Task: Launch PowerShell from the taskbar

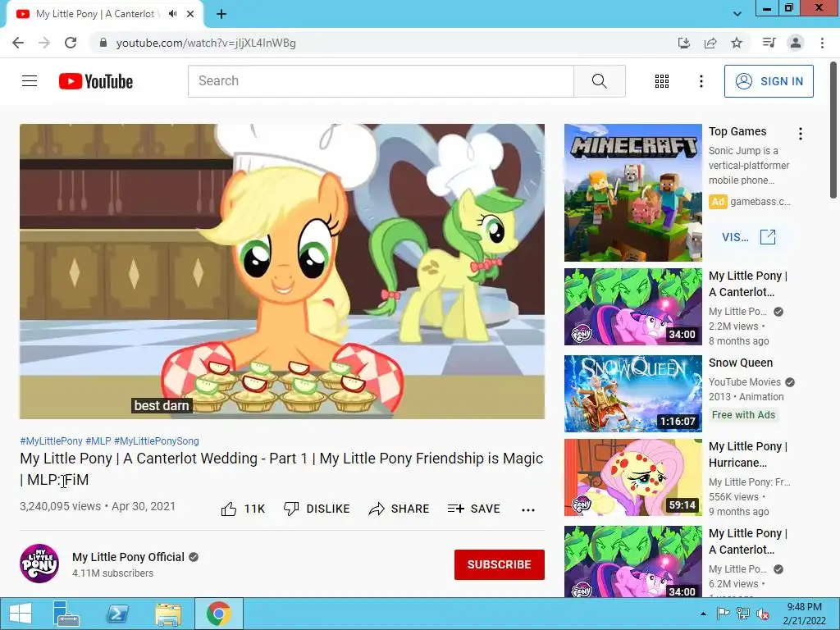Action: [x=117, y=614]
